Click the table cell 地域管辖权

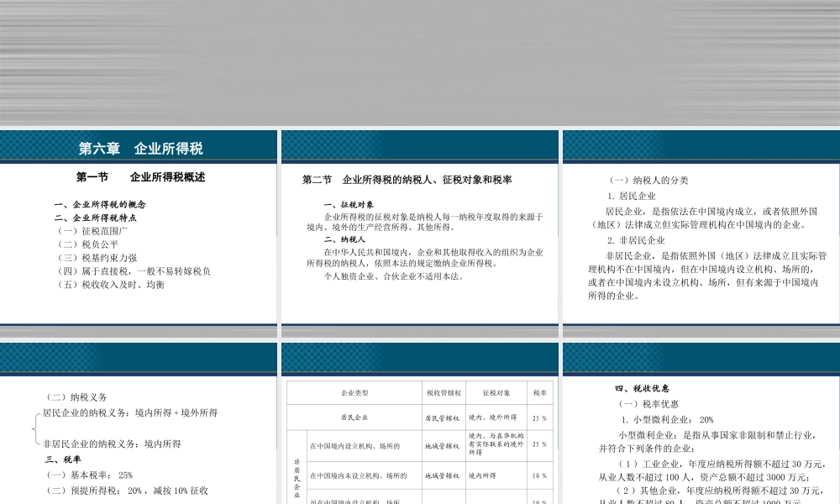click(441, 447)
